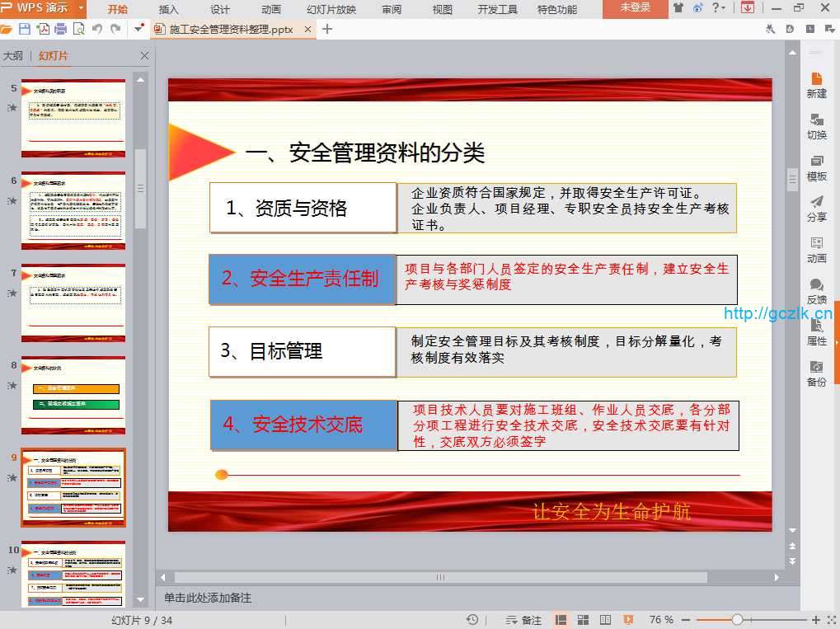Click 备份 icon in right sidebar
840x629 pixels.
coord(816,373)
